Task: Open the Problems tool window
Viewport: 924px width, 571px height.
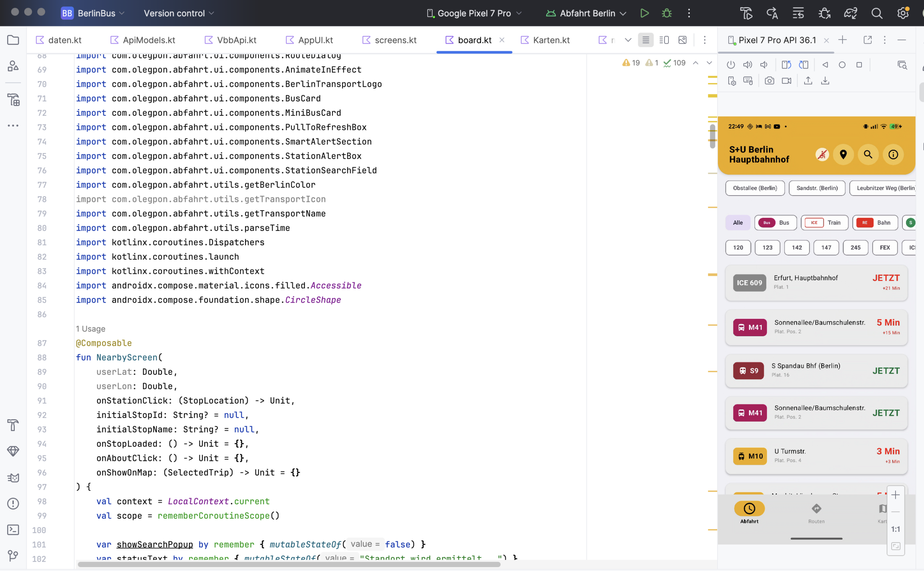Action: click(13, 504)
